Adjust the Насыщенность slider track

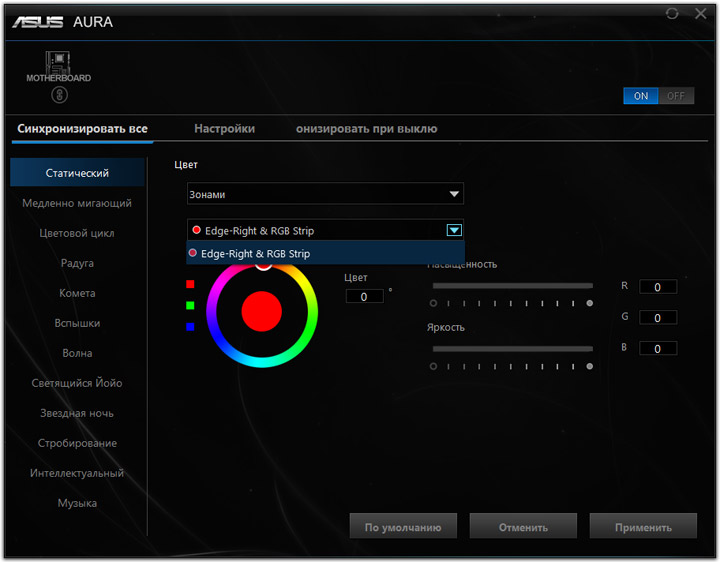512,286
